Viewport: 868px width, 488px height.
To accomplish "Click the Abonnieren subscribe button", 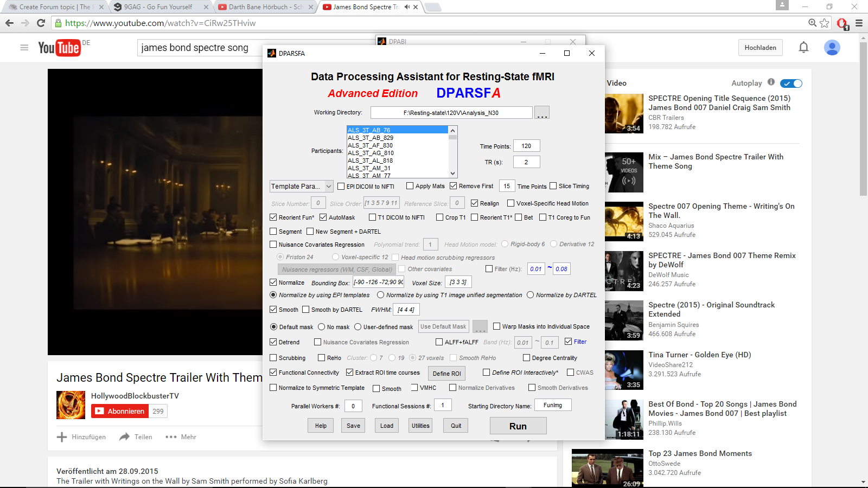I will (x=120, y=411).
